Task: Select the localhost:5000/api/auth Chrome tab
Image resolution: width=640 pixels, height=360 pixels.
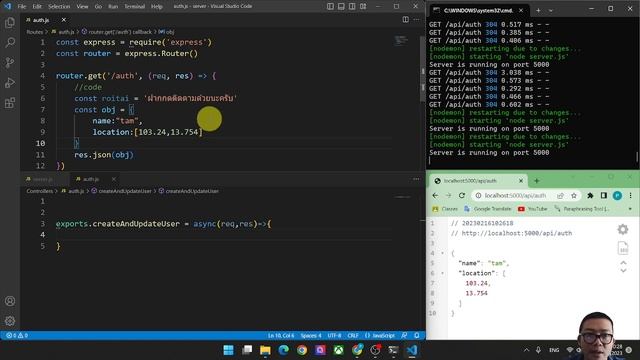Action: pyautogui.click(x=478, y=181)
